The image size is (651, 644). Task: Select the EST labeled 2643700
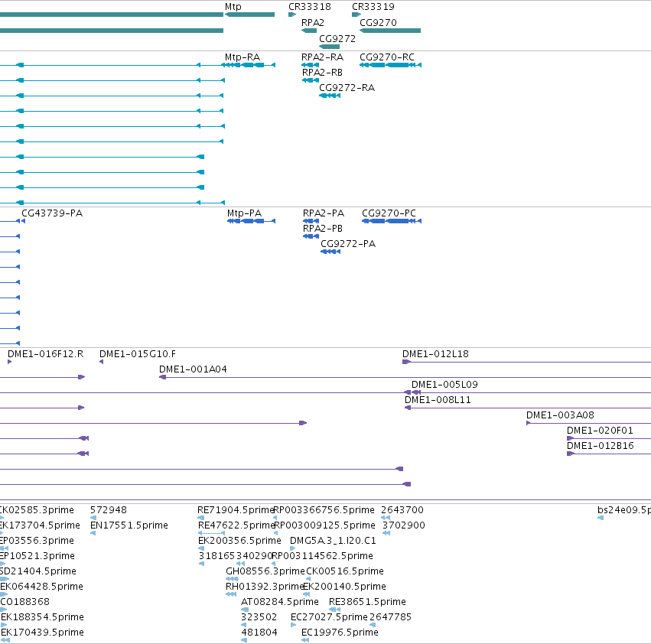(386, 519)
